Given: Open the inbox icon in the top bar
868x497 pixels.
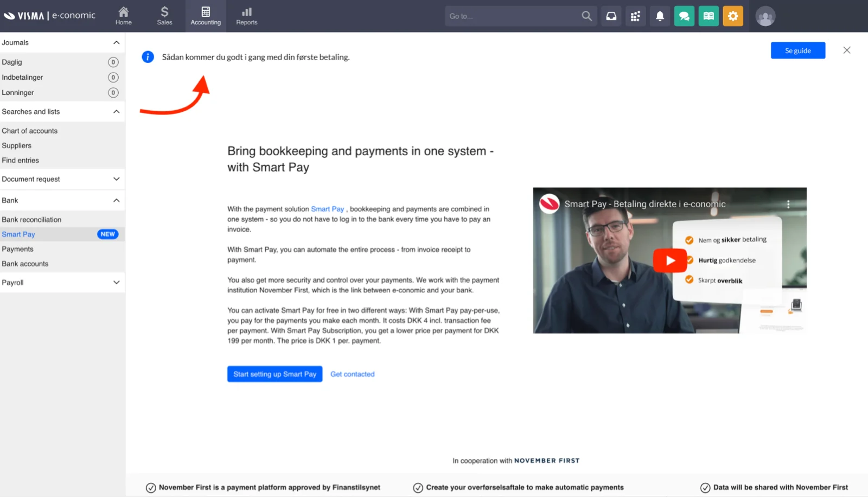Looking at the screenshot, I should (x=611, y=16).
